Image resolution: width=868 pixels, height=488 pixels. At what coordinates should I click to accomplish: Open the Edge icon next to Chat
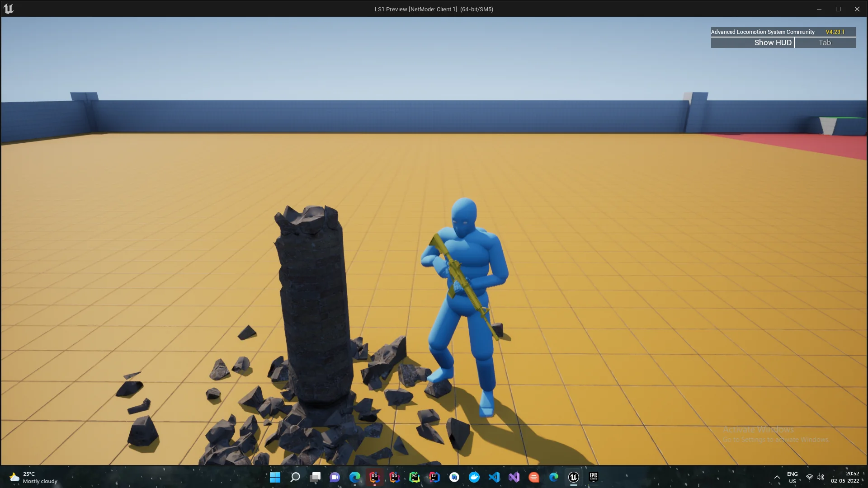pyautogui.click(x=355, y=477)
